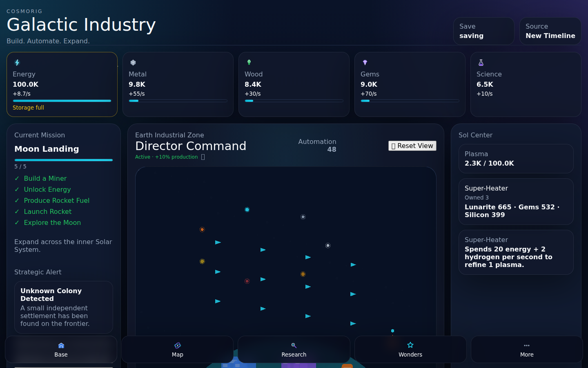The width and height of the screenshot is (588, 368).
Task: Switch to the Map tab
Action: (178, 350)
